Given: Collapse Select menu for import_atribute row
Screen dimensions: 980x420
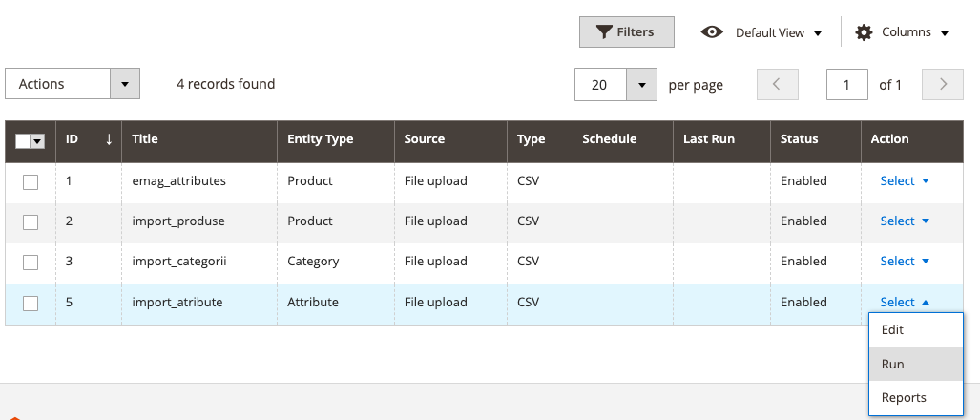Looking at the screenshot, I should pyautogui.click(x=905, y=302).
